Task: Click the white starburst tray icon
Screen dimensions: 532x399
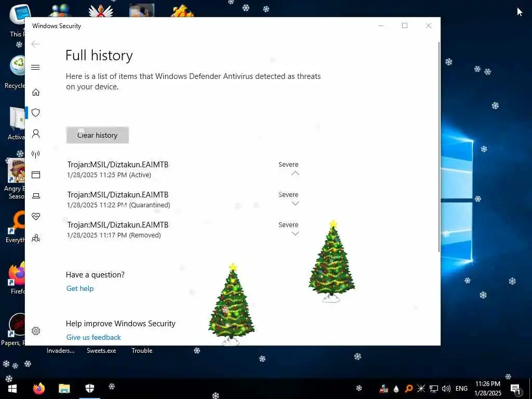Action: coord(421,389)
